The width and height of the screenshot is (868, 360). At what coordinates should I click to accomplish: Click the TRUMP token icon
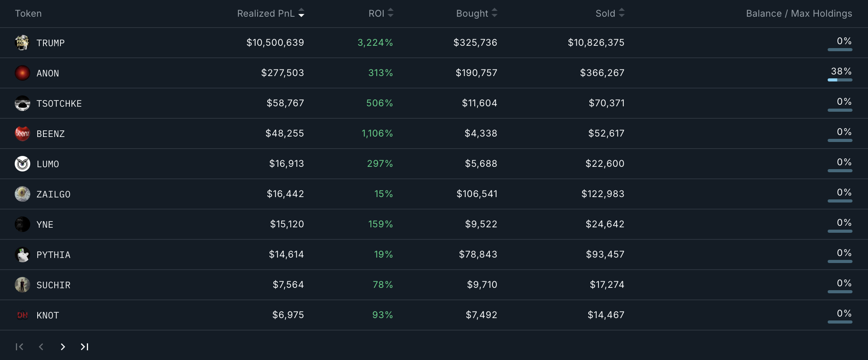pos(22,43)
